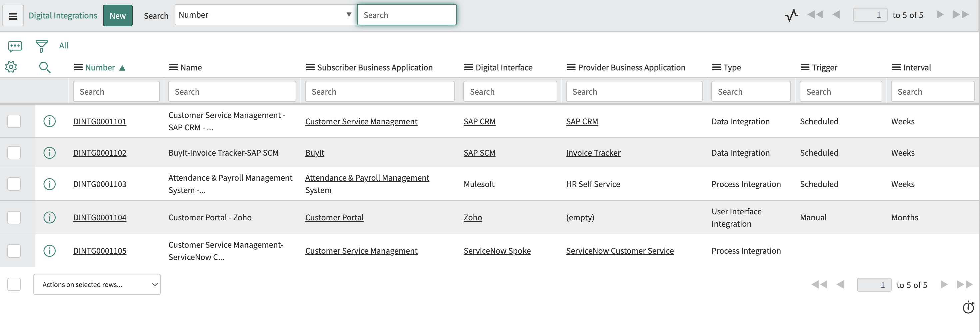Click the info icon beside DINTG0001101
Screen dimensions: 980x332
tap(50, 121)
